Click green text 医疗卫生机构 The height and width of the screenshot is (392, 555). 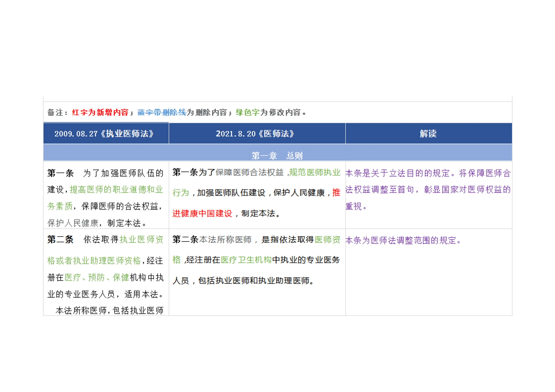[x=246, y=260]
